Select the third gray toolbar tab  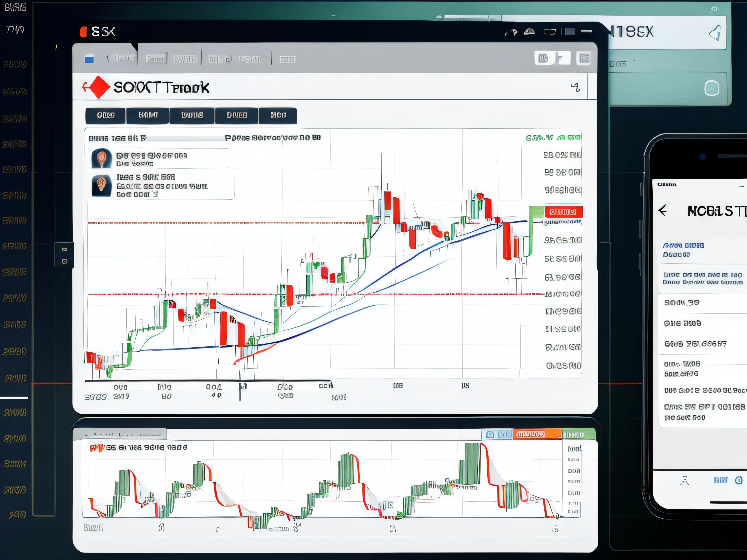184,59
